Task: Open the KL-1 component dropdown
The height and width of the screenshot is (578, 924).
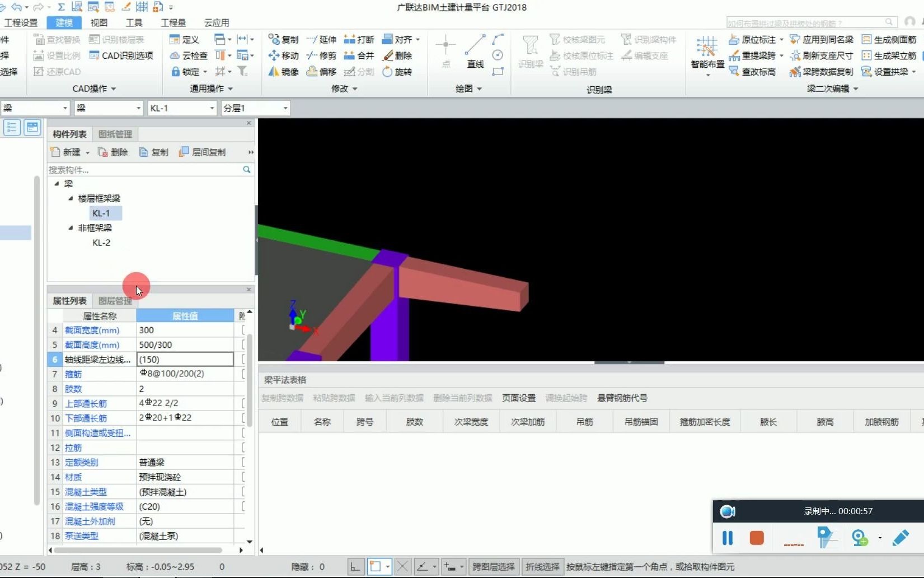Action: pos(212,108)
